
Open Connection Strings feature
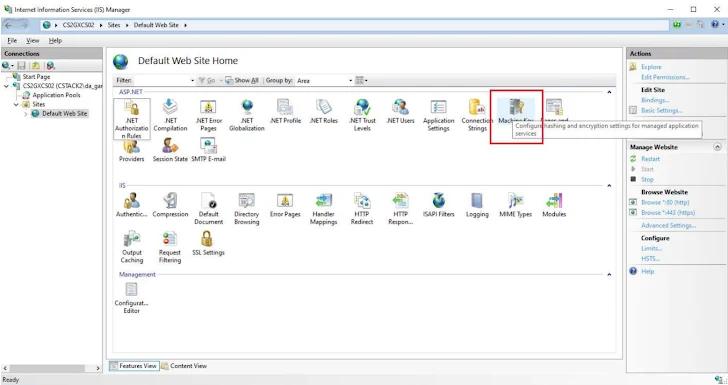pos(477,116)
